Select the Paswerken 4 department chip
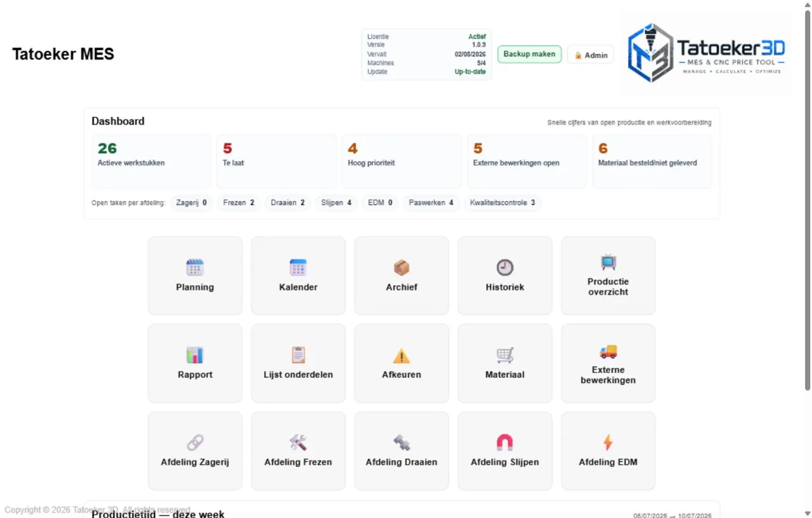 (431, 203)
